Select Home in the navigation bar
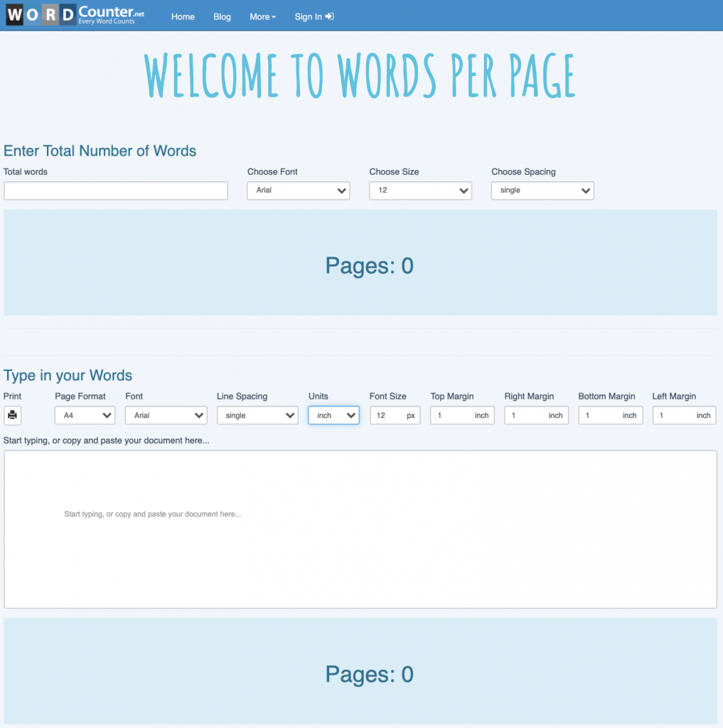Viewport: 723px width, 728px height. (183, 16)
